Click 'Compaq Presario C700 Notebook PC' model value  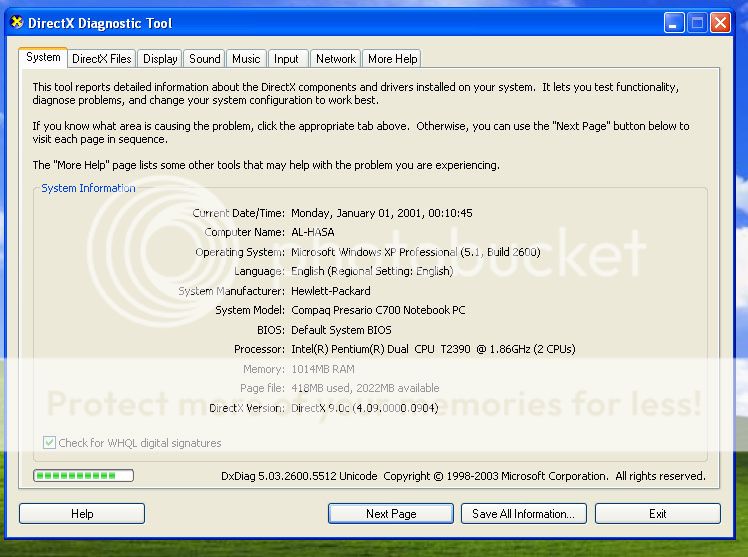click(x=378, y=310)
